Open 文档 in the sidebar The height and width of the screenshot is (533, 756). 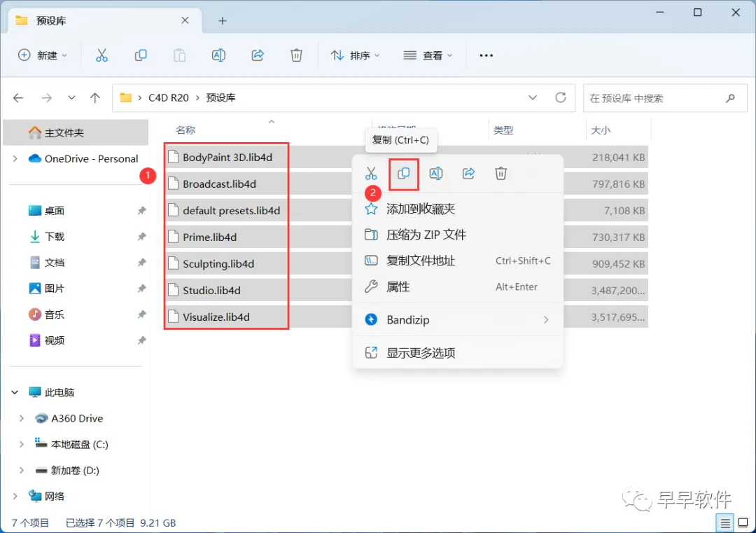pyautogui.click(x=54, y=263)
